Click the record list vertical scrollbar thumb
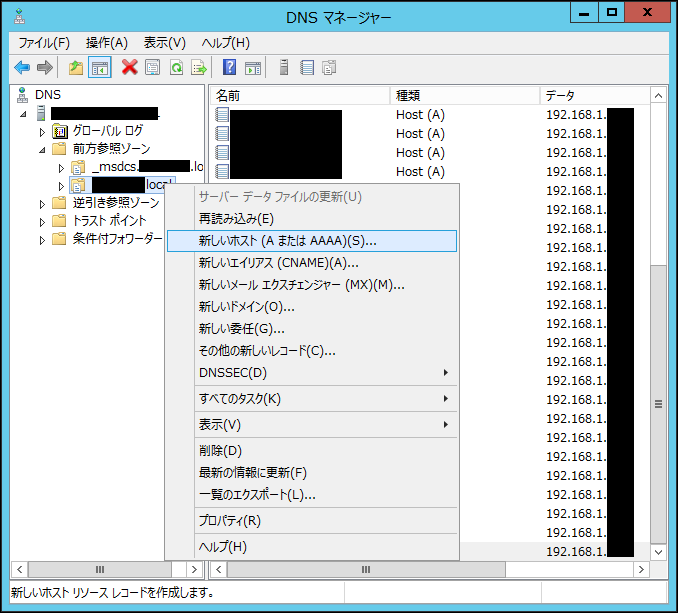This screenshot has width=678, height=613. 659,404
